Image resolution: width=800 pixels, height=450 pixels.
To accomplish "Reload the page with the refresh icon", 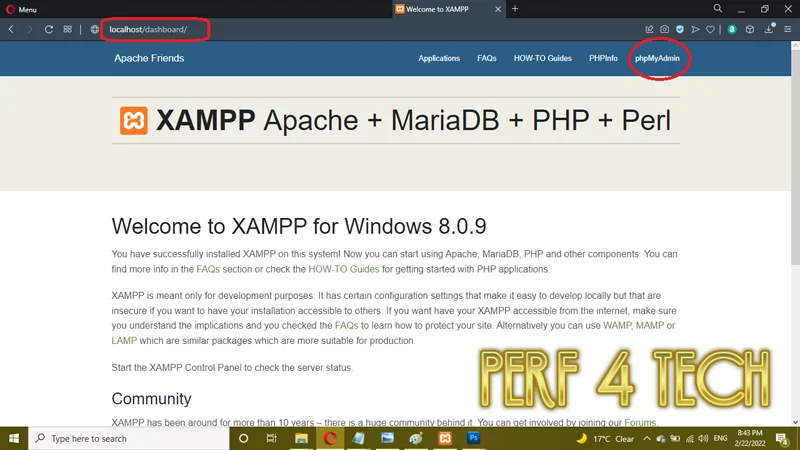I will [48, 29].
